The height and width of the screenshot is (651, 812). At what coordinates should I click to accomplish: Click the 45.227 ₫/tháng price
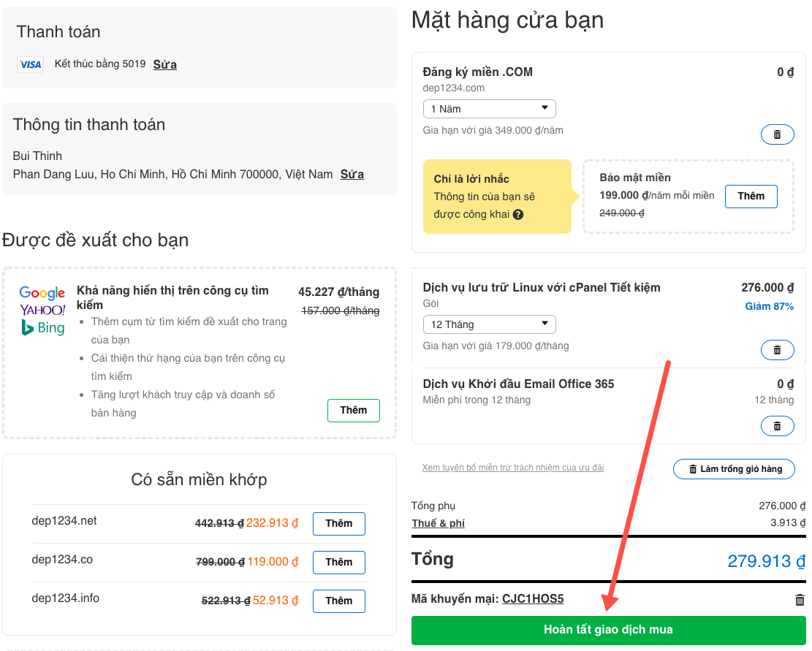point(338,292)
